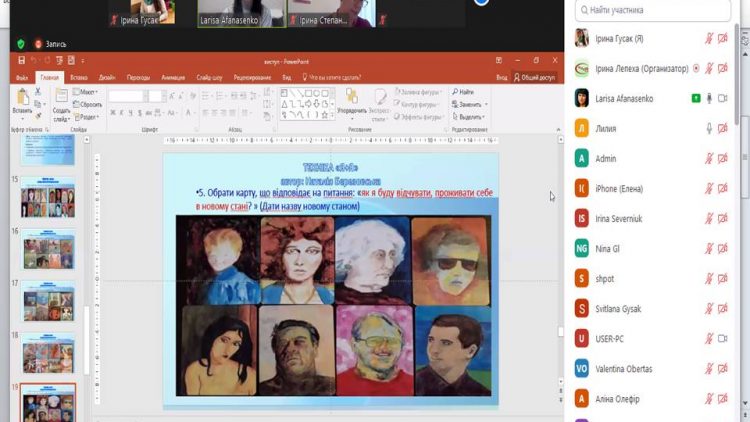
Task: Click the Общий доступ share button
Action: point(534,77)
